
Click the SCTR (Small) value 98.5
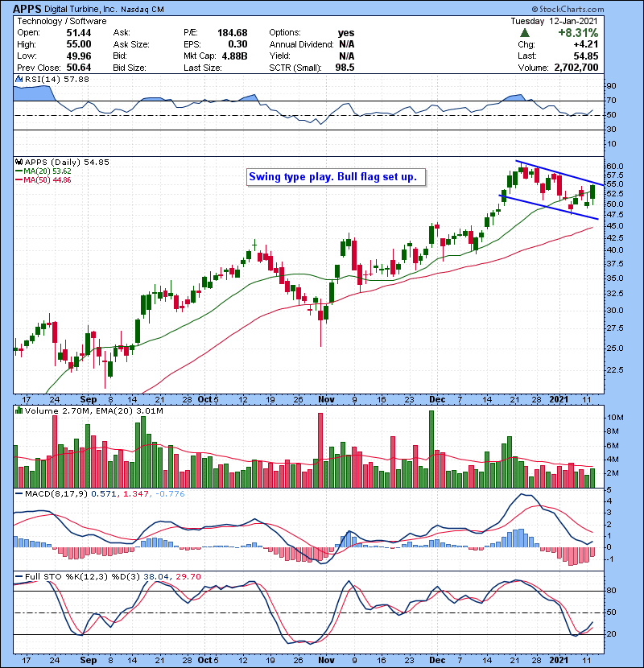pyautogui.click(x=345, y=68)
